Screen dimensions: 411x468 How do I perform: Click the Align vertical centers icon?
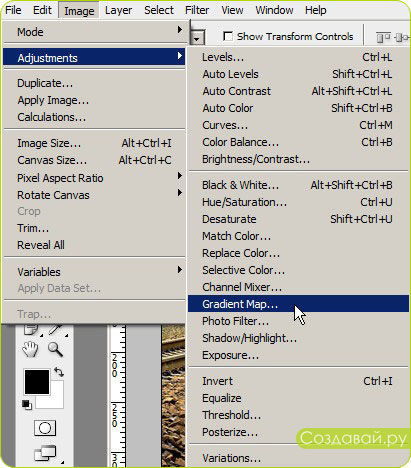401,37
